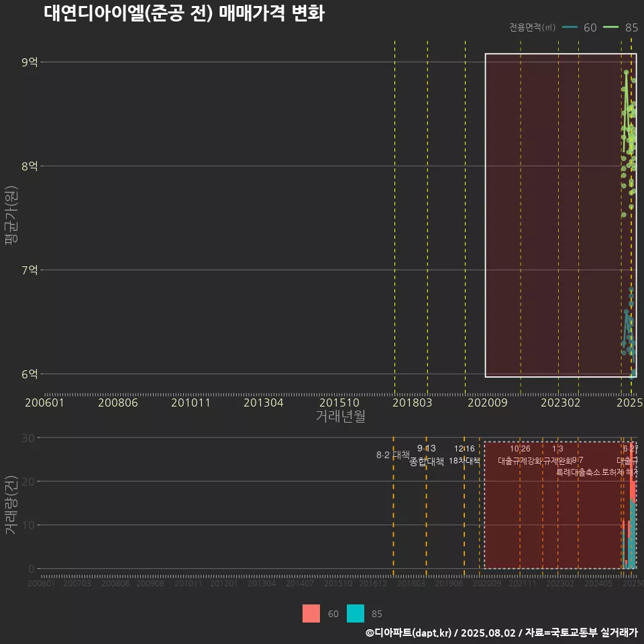Screen dimensions: 644x644
Task: Click the 전용면적(㎡) legend label
Action: pos(532,28)
